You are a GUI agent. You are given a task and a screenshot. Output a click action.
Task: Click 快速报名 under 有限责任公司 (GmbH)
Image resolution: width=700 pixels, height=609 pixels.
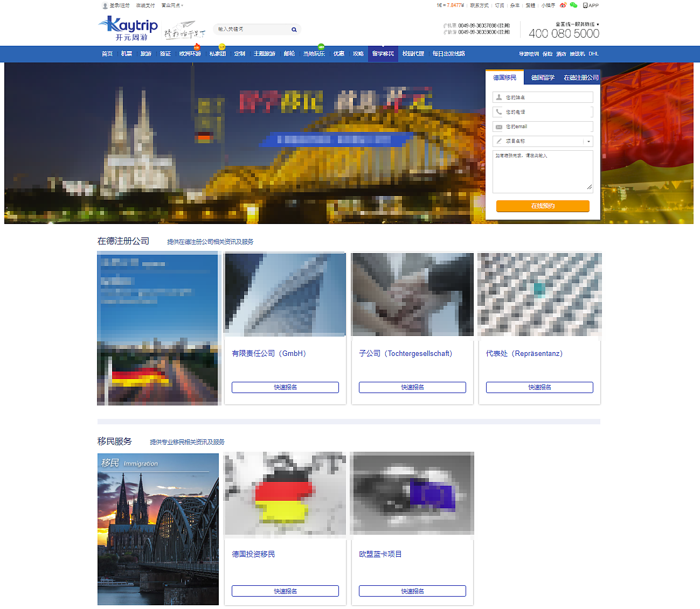click(285, 387)
